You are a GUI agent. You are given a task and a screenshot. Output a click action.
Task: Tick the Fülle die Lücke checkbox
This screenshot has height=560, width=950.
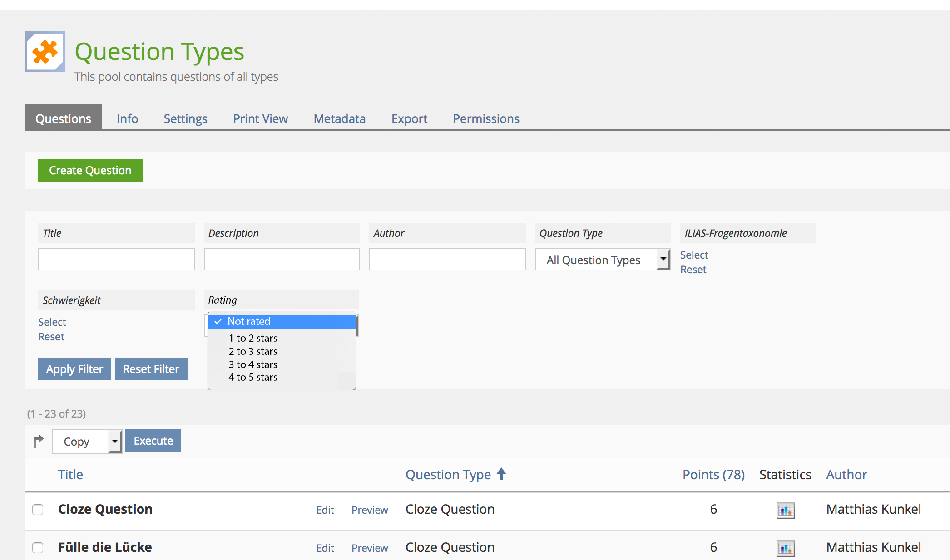click(38, 548)
